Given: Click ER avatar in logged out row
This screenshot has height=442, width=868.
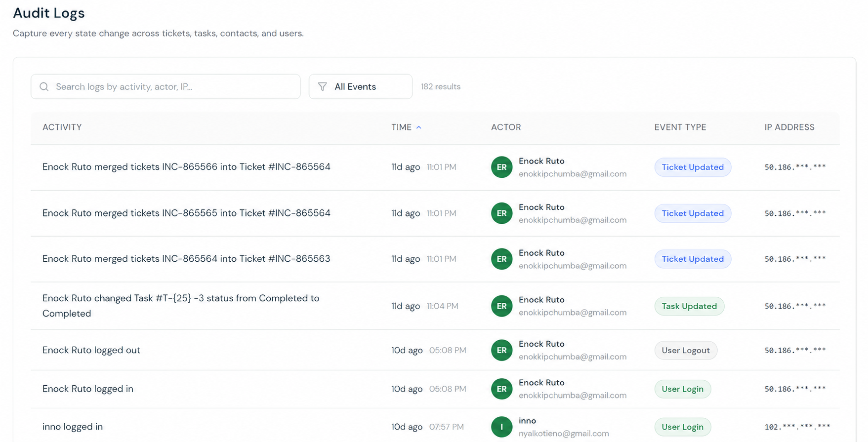Looking at the screenshot, I should click(501, 350).
